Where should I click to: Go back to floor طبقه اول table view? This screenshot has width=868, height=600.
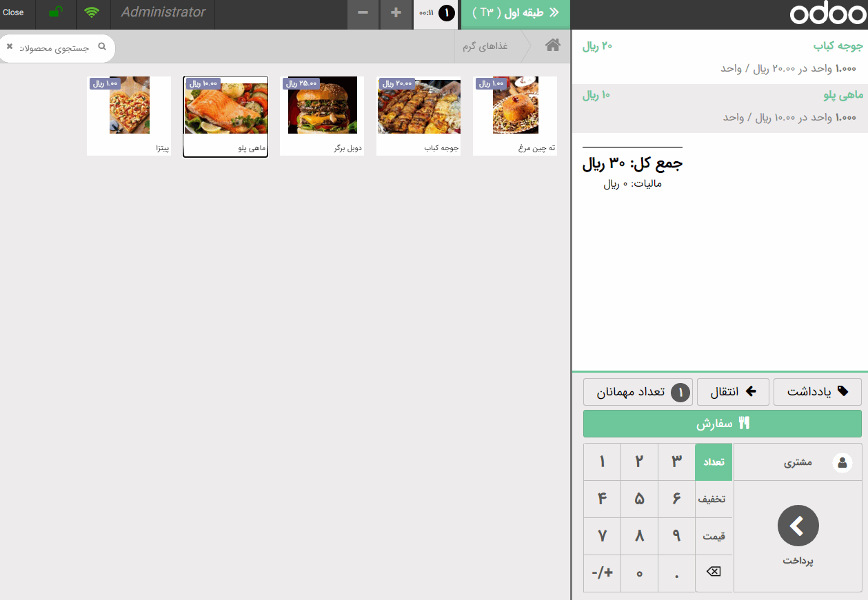[515, 14]
